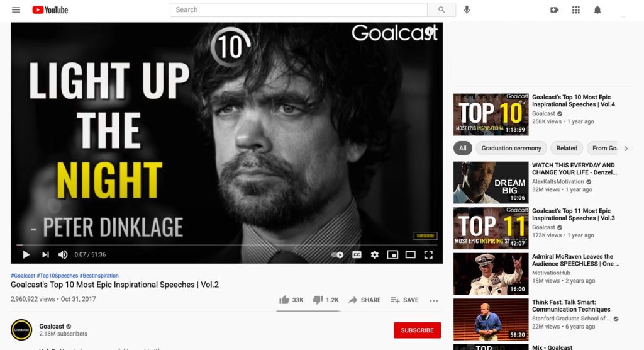The height and width of the screenshot is (350, 644).
Task: Play the video
Action: pyautogui.click(x=26, y=254)
